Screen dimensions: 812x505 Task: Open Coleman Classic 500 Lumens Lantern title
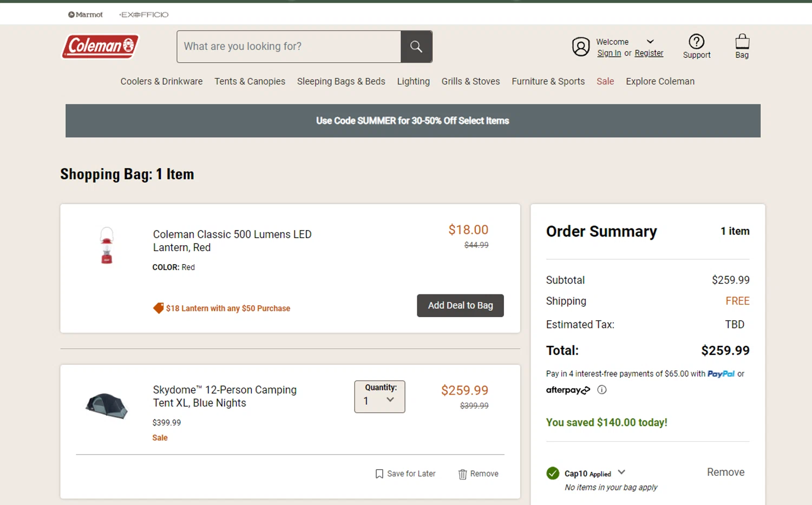tap(232, 241)
